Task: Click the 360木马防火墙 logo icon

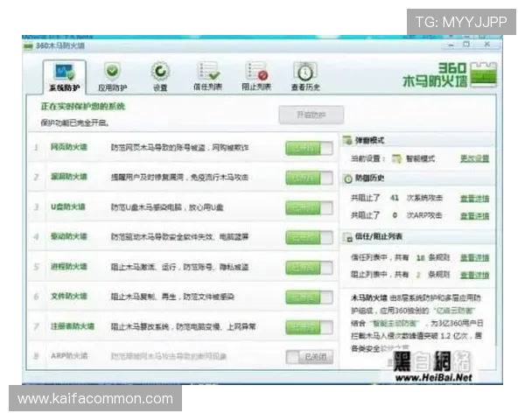Action: click(484, 74)
